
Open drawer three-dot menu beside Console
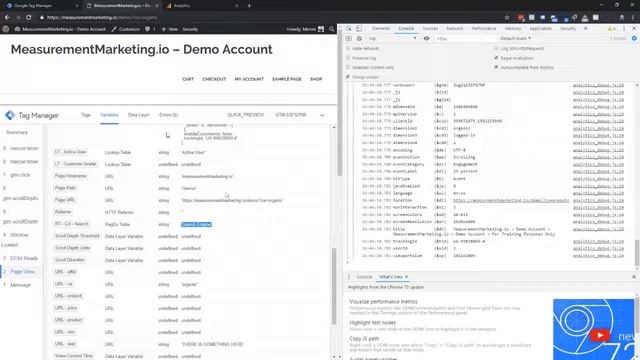click(349, 277)
